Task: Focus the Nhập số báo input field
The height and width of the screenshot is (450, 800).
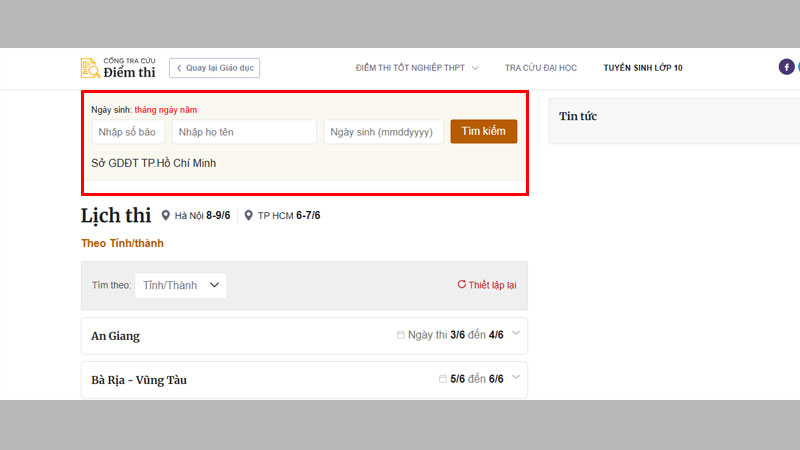Action: tap(128, 132)
